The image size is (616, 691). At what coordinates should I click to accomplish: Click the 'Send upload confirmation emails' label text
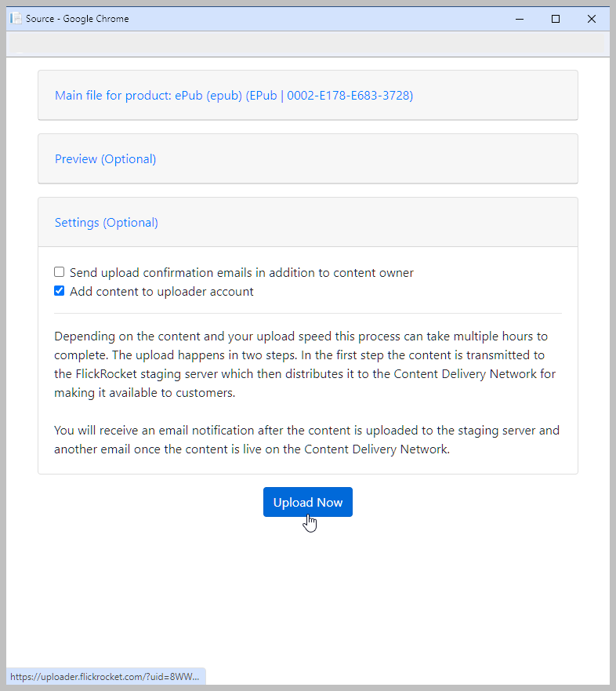[x=241, y=273]
